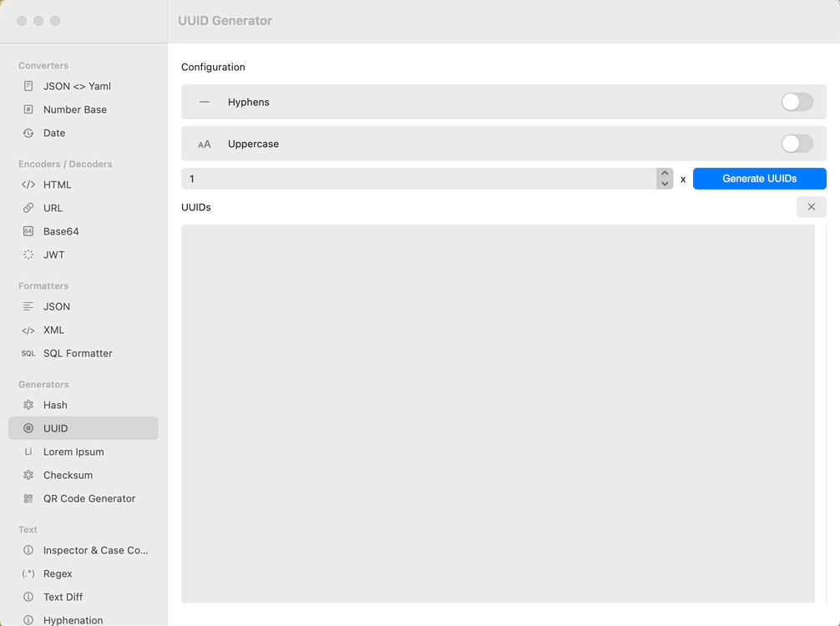This screenshot has height=626, width=840.
Task: Click the Hyphenation label
Action: point(73,620)
